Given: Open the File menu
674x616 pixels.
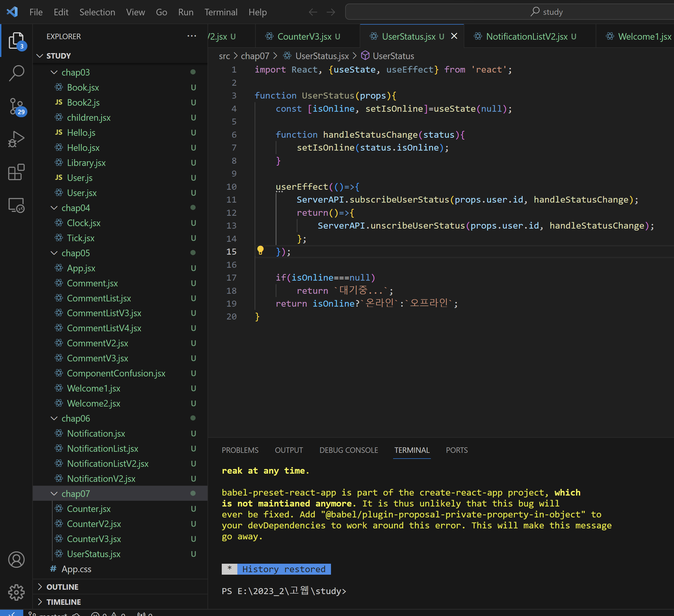Looking at the screenshot, I should pyautogui.click(x=36, y=12).
